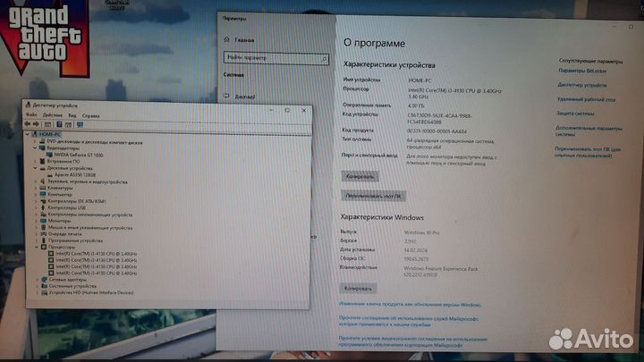Click the Очереди печати printer icon
This screenshot has height=362, width=644.
[44, 234]
